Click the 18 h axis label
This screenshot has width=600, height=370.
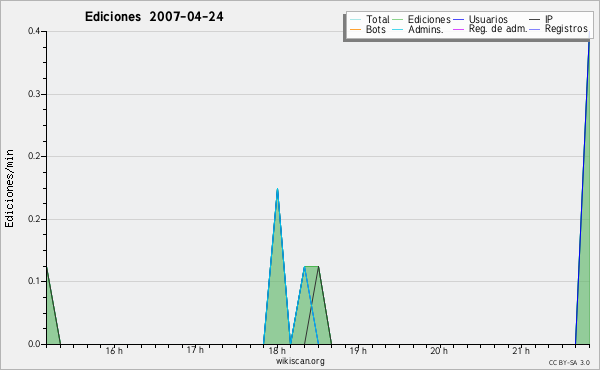[x=277, y=351]
